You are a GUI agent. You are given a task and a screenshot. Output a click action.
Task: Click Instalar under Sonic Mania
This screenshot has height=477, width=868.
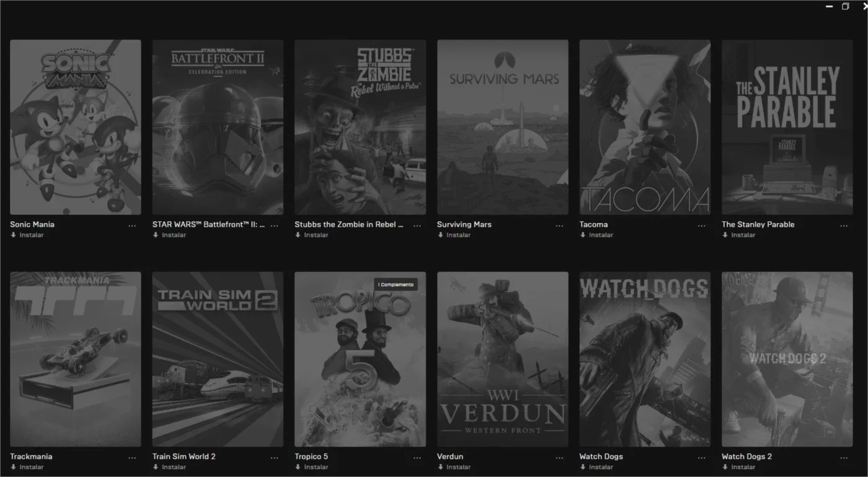[x=27, y=235]
